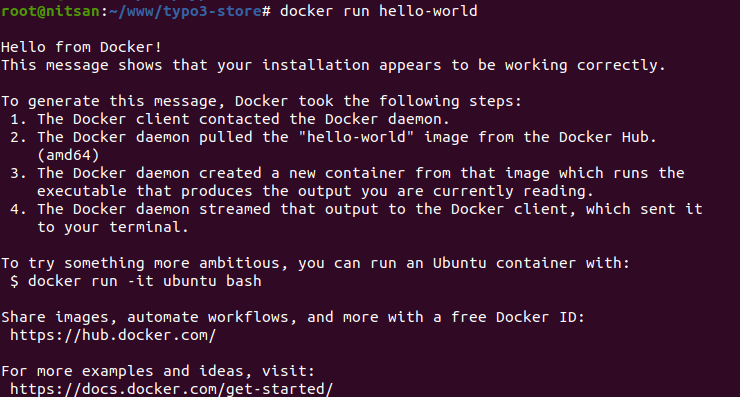Click the 'installation appears to be working correctly' text
This screenshot has width=740, height=397.
[x=463, y=65]
